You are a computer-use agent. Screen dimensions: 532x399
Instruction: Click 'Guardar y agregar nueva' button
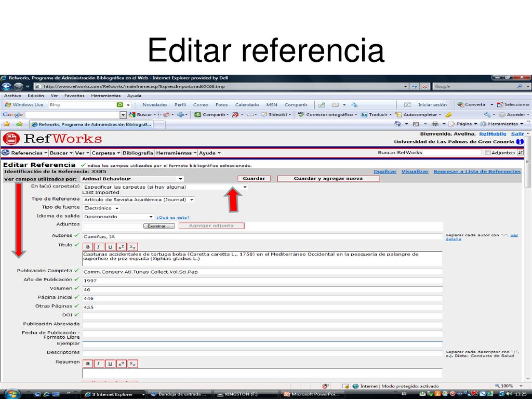tap(328, 179)
